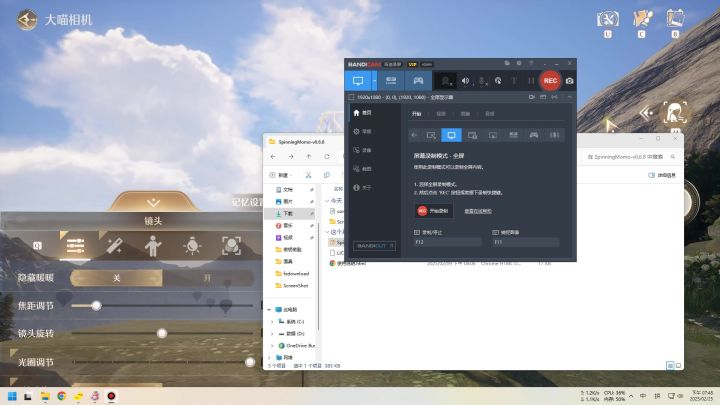Select the magic wand filter tab in game
Viewport: 720px width, 405px height.
coord(114,246)
